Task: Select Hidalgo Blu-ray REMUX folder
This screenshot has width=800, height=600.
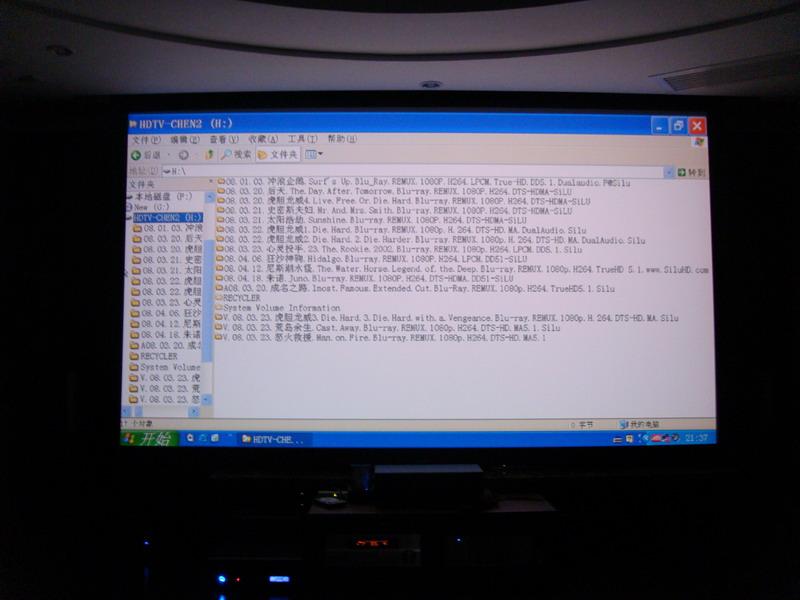Action: click(x=371, y=259)
